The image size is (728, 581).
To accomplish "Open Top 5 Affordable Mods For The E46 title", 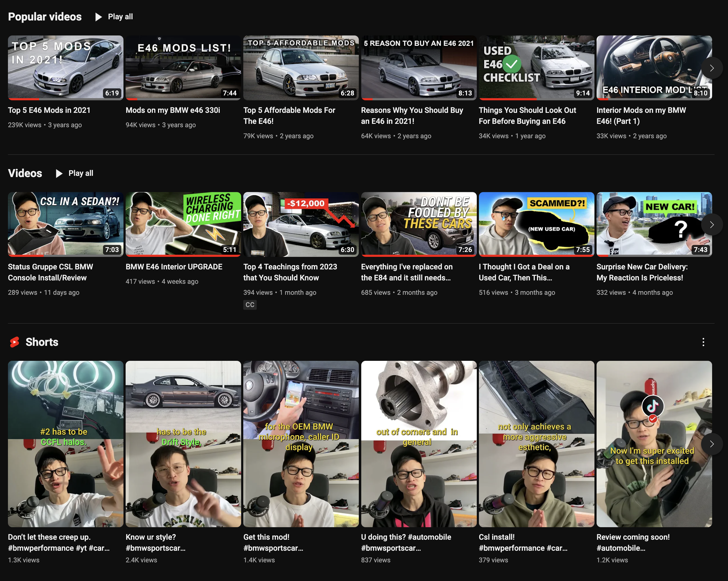I will [x=289, y=116].
